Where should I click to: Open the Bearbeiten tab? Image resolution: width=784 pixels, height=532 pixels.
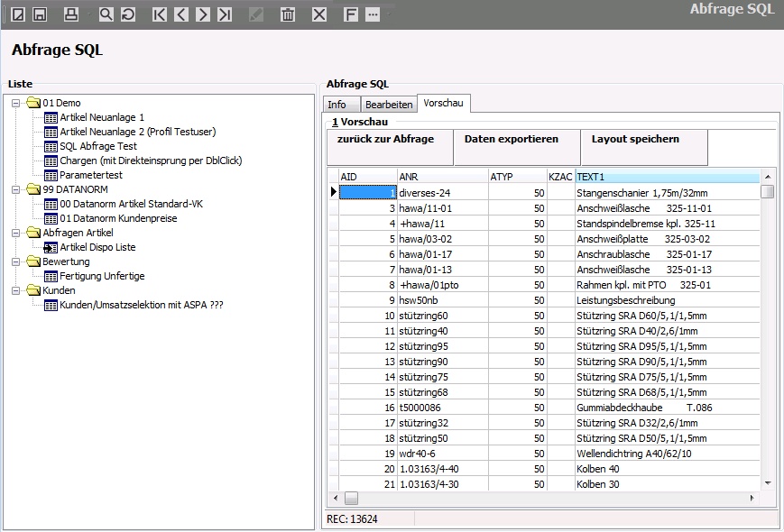pyautogui.click(x=389, y=105)
